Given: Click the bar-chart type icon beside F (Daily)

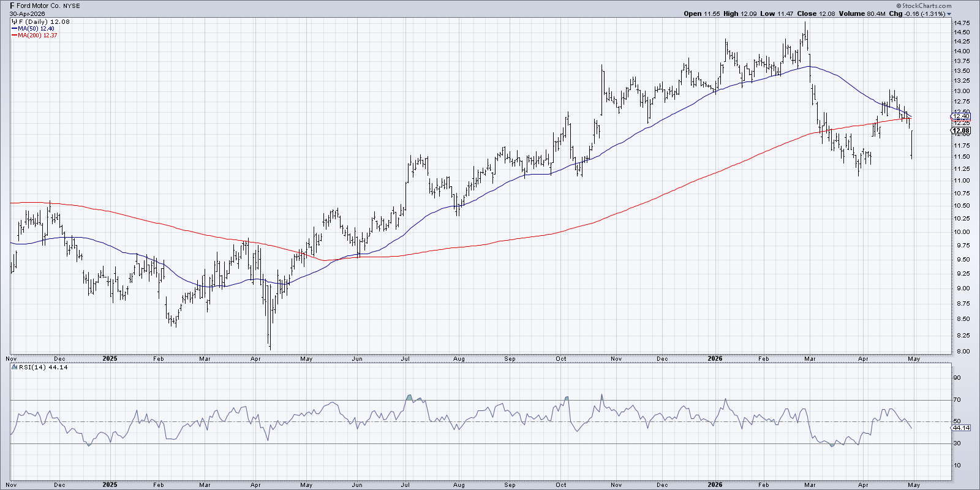Looking at the screenshot, I should coord(14,22).
